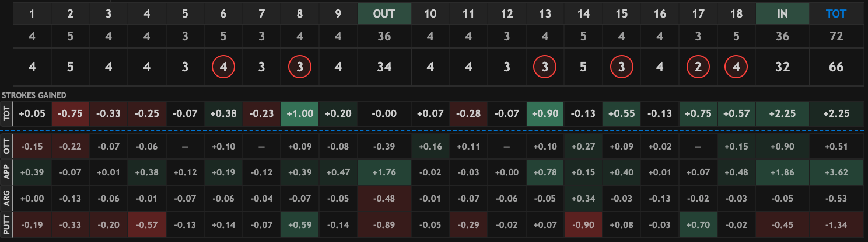This screenshot has height=242, width=868.
Task: Click the green +1.00 cell for hole 8
Action: click(x=300, y=114)
